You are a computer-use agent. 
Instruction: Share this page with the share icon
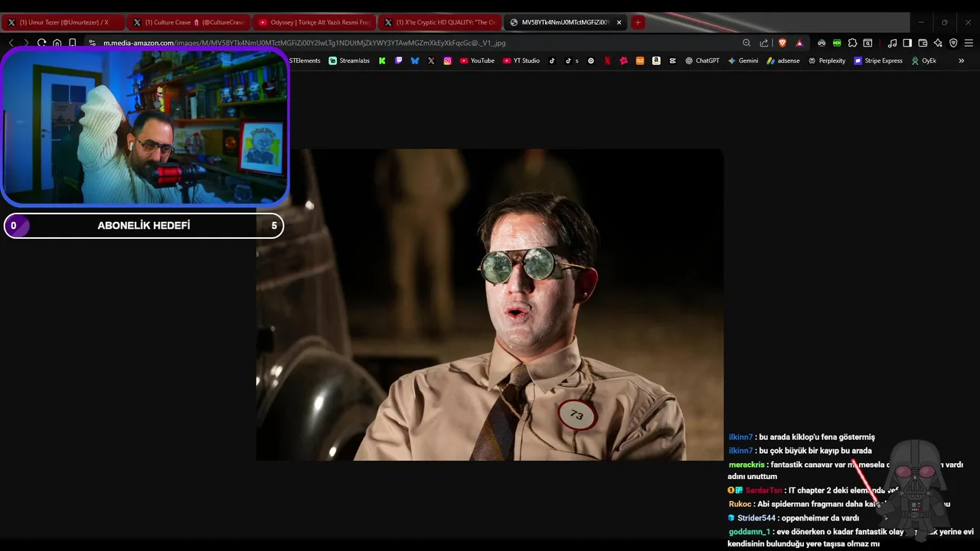(x=763, y=43)
